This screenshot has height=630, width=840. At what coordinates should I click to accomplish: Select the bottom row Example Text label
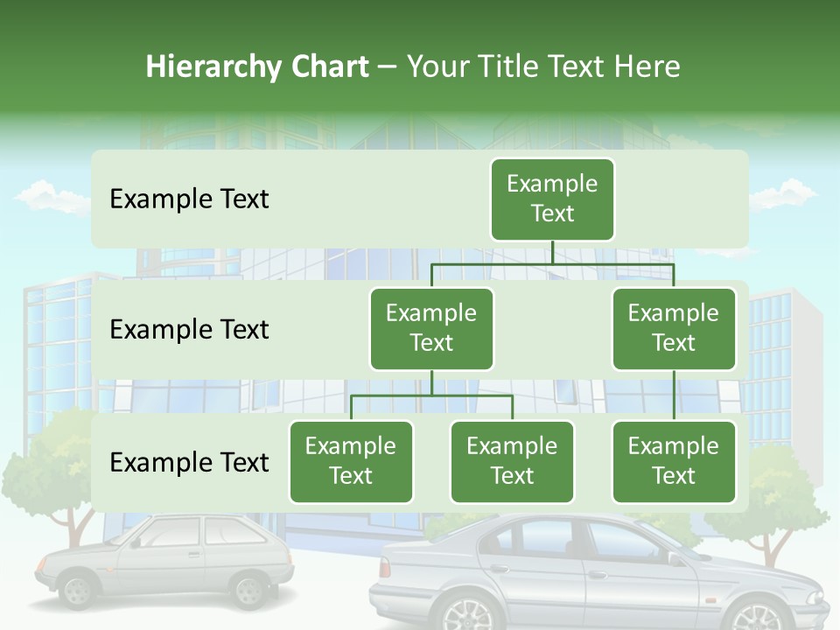click(188, 463)
